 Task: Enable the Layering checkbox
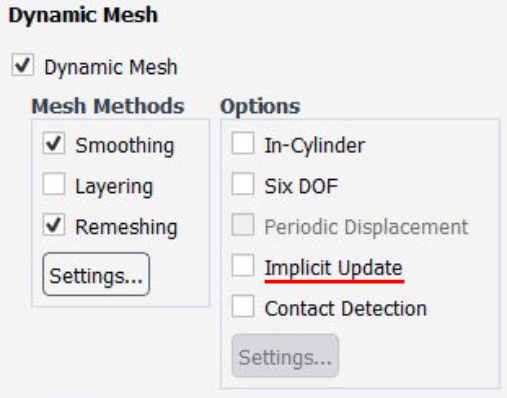coord(54,184)
